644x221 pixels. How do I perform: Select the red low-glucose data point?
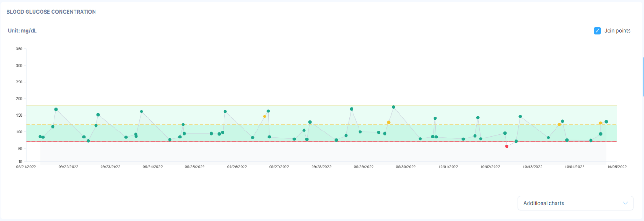(x=507, y=146)
